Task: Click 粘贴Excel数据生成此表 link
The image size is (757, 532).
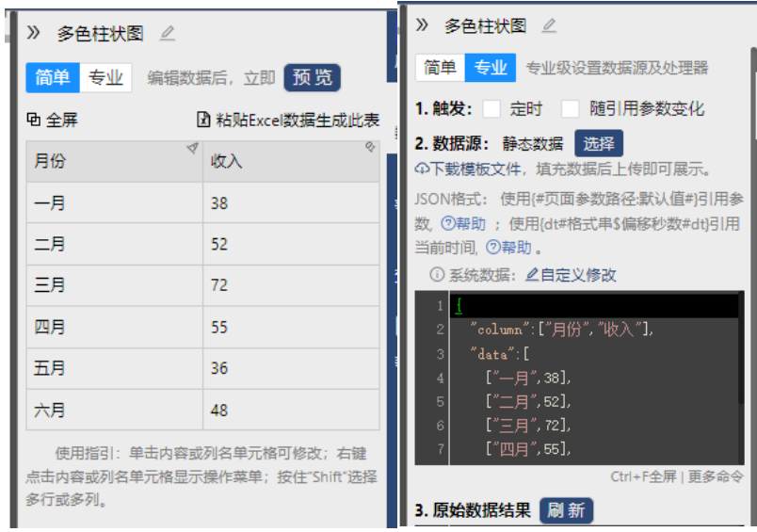Action: point(298,120)
